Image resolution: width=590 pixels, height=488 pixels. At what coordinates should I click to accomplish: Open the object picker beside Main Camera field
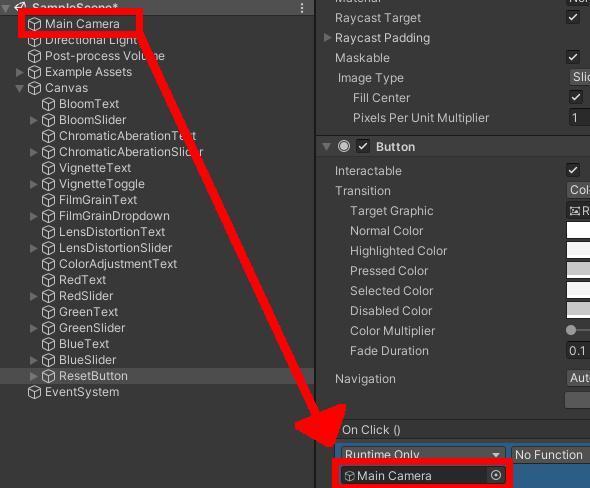496,475
